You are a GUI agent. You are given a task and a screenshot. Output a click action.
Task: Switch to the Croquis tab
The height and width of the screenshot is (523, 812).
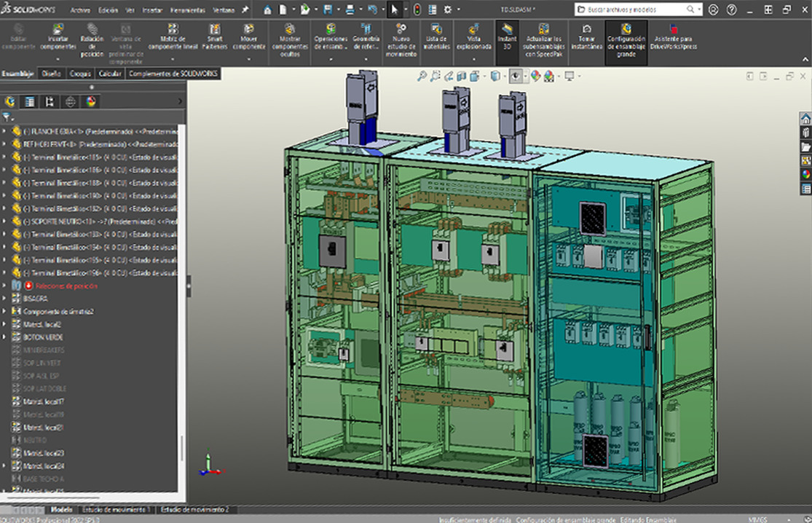pyautogui.click(x=79, y=74)
